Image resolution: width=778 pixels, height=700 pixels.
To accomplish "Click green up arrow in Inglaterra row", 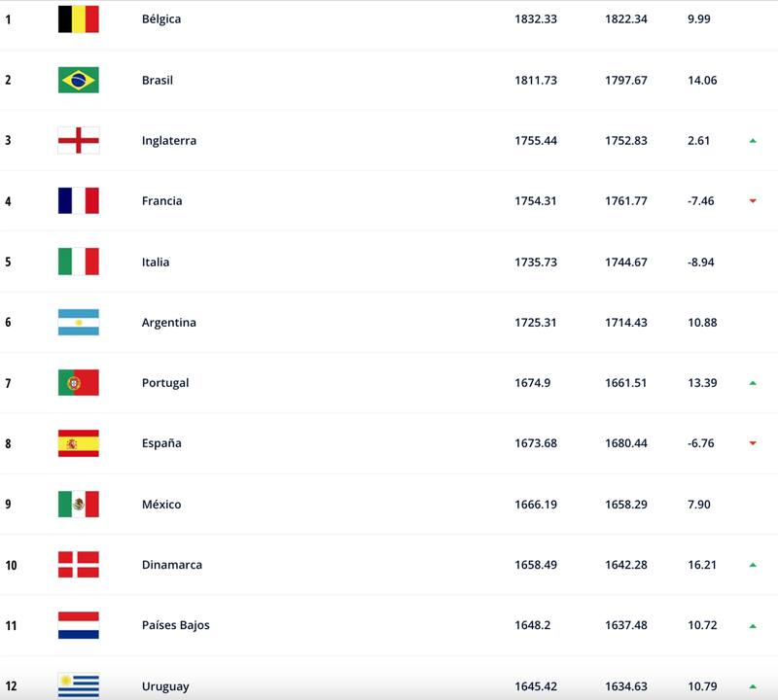I will click(x=753, y=141).
